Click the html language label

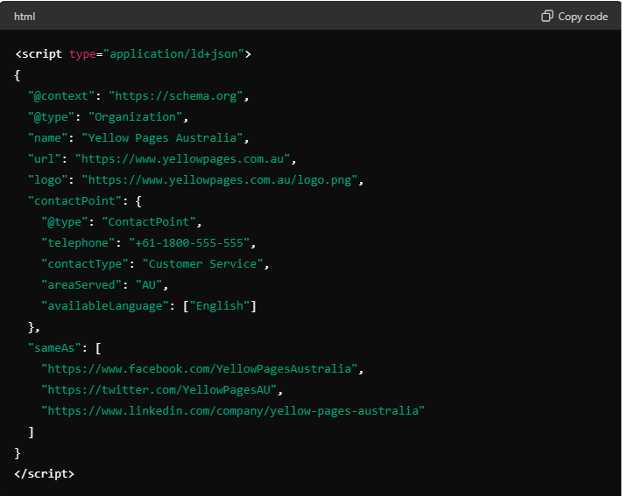click(x=25, y=16)
